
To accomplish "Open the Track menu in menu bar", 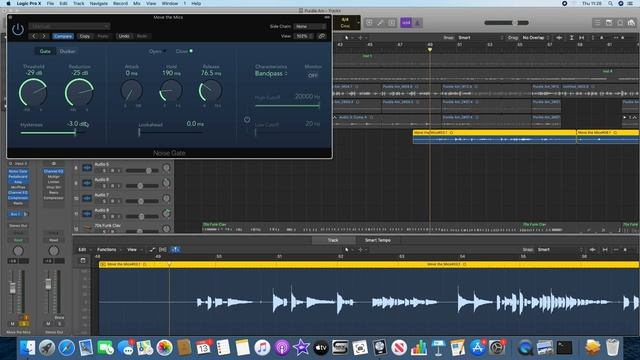I will click(79, 3).
